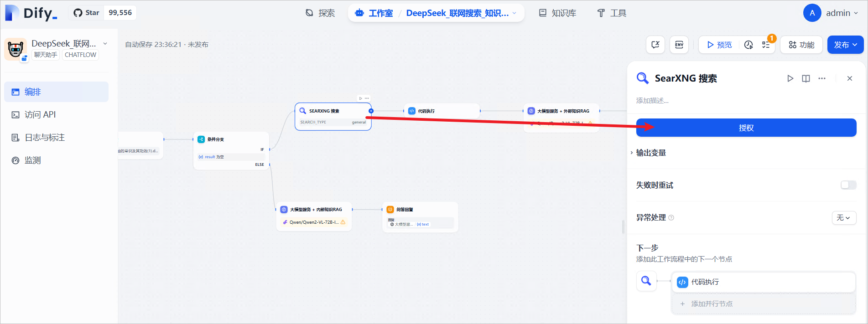Image resolution: width=868 pixels, height=324 pixels.
Task: Click the 99,556 star count
Action: [x=120, y=13]
